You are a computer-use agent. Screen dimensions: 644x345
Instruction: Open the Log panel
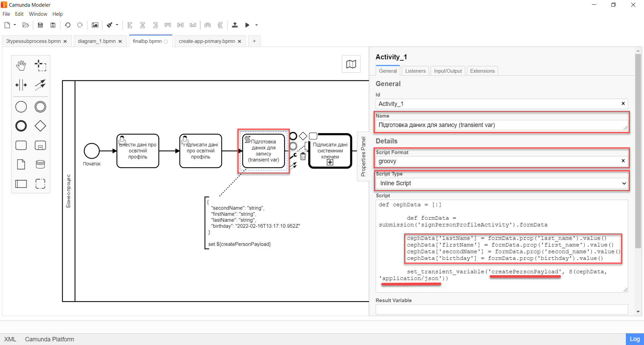634,339
